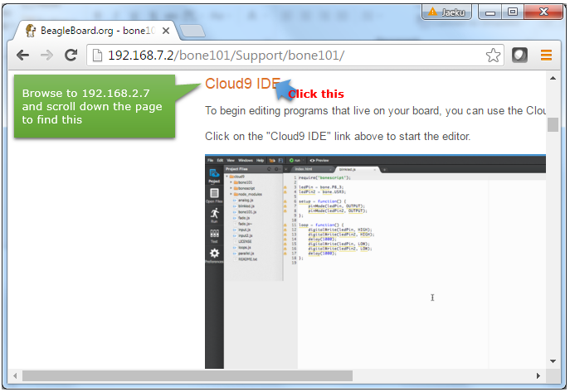Go back with the browser back arrow
This screenshot has width=570, height=392.
[x=23, y=56]
